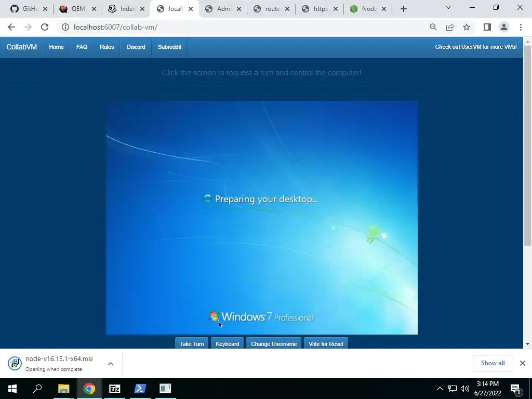Image resolution: width=532 pixels, height=399 pixels.
Task: Click Change Username button
Action: pos(274,343)
